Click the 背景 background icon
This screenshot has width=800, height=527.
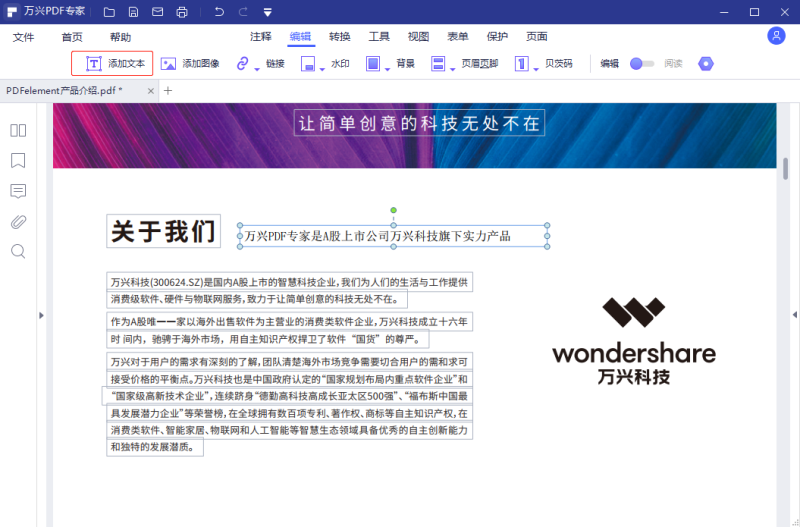coord(373,64)
